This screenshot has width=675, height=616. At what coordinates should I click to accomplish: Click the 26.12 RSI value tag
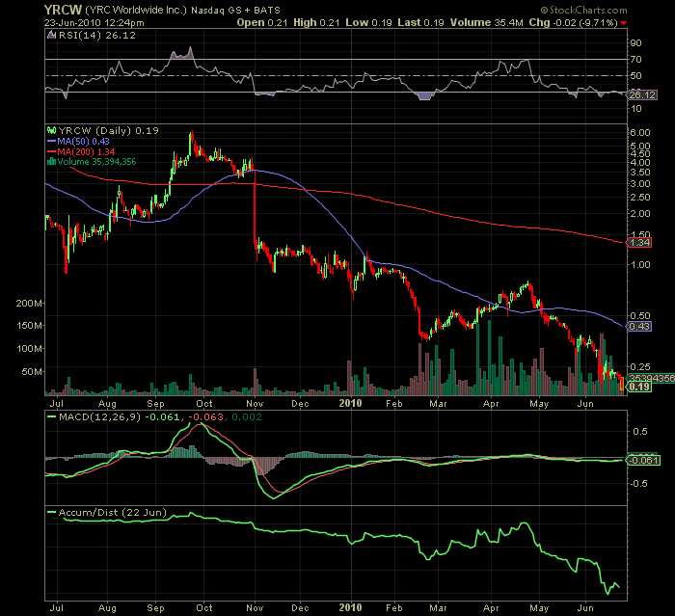tap(642, 94)
